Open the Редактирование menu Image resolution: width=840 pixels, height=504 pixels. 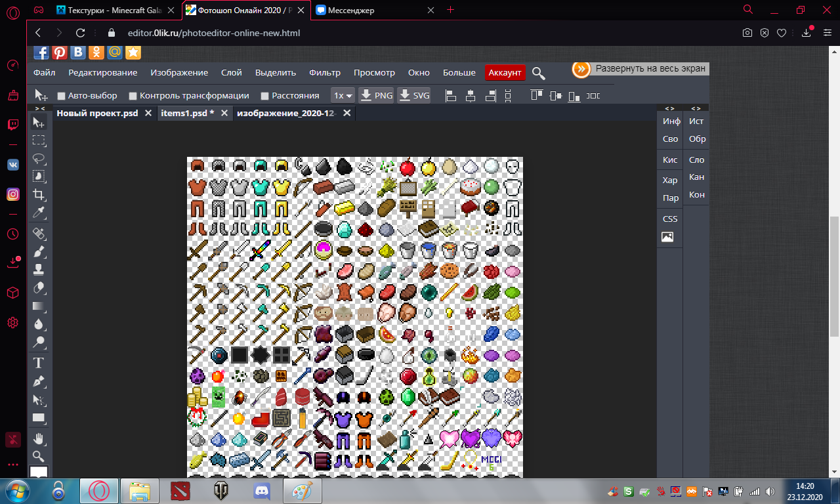click(x=103, y=73)
